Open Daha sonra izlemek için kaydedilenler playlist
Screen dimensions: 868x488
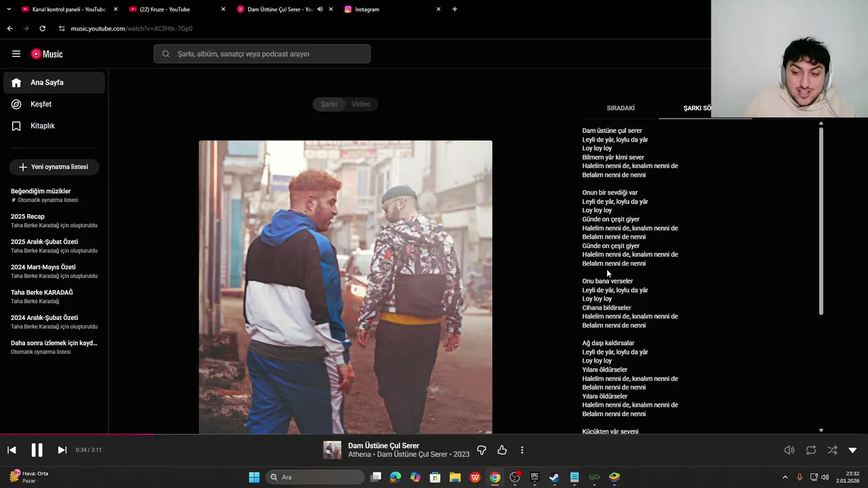54,347
